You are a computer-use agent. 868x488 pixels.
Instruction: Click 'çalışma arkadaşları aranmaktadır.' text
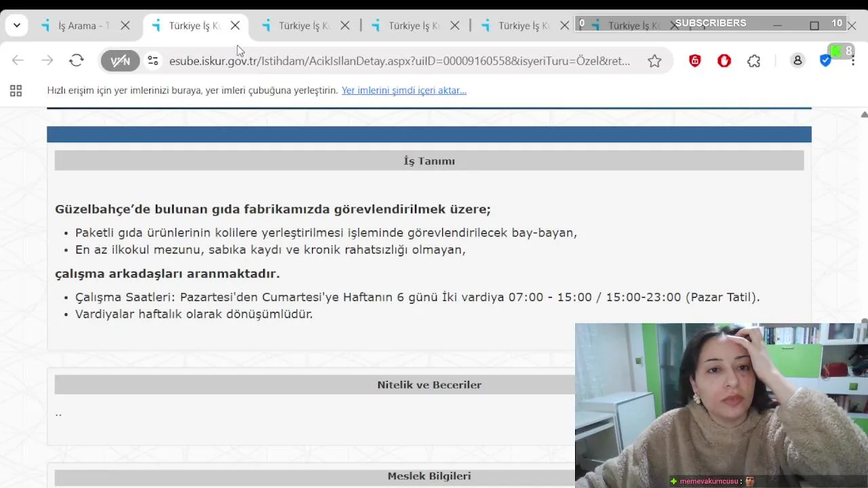[x=167, y=274]
